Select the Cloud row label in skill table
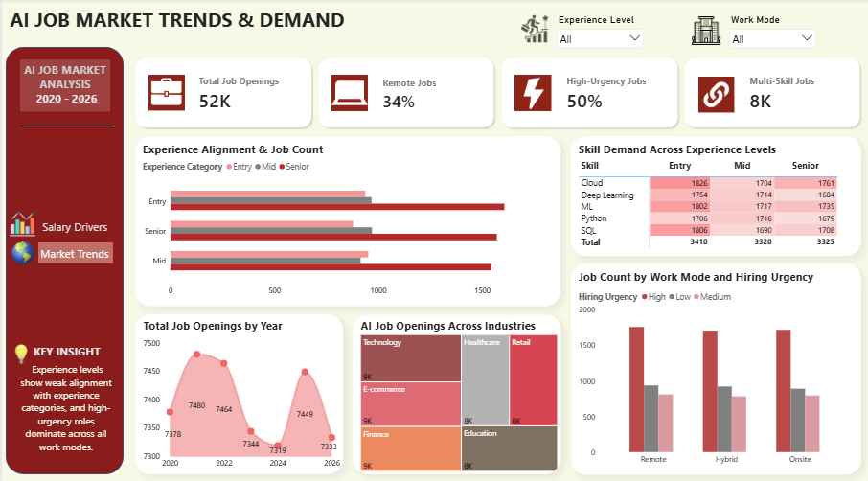 pos(592,183)
